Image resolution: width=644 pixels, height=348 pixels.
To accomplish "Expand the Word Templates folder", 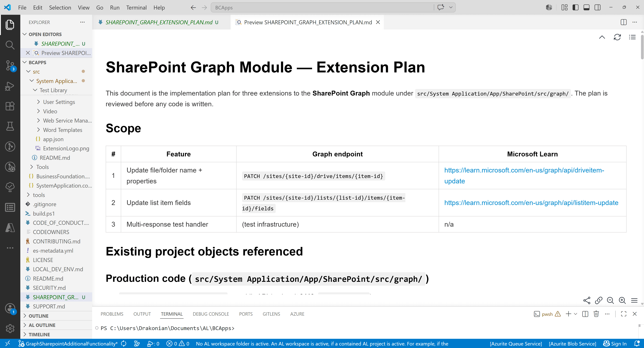I will [x=62, y=130].
